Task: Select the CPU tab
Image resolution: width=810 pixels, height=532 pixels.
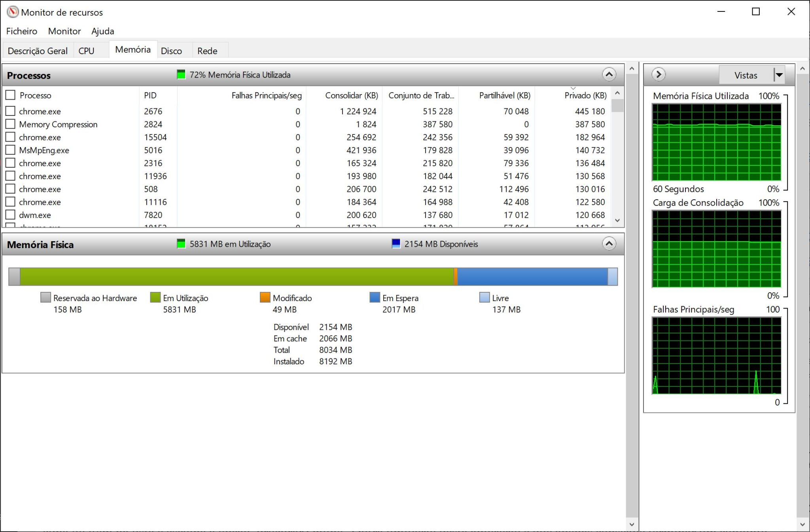Action: point(85,50)
